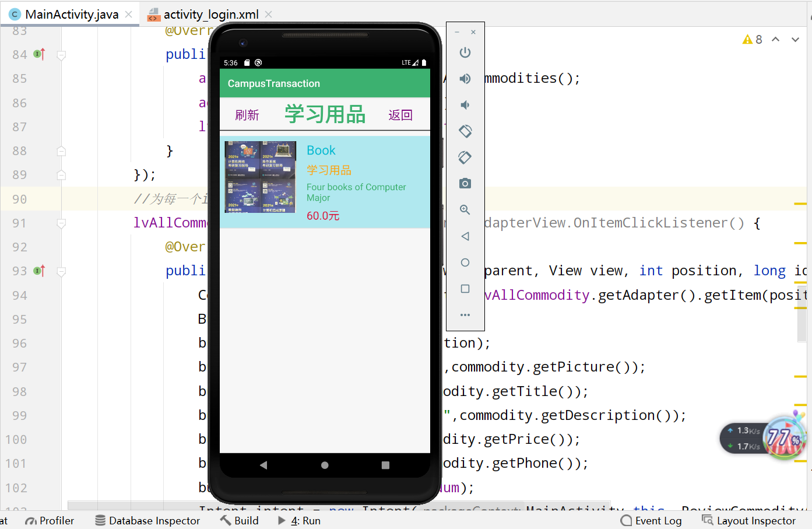Tap phone navigation bar home button
This screenshot has height=529, width=812.
click(x=325, y=465)
